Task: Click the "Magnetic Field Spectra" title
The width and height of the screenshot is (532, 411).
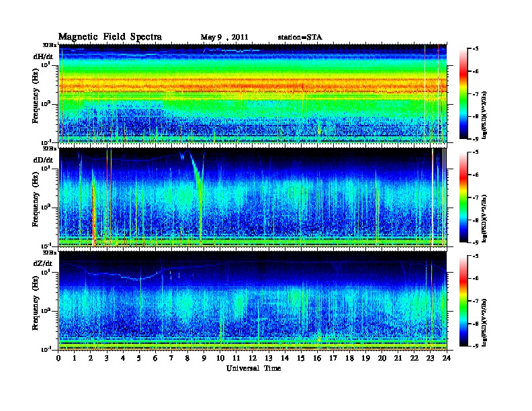Action: [x=110, y=37]
